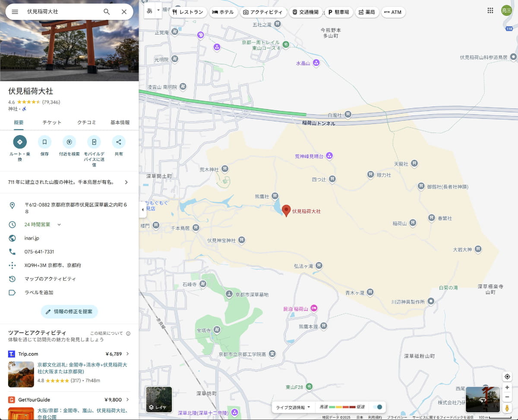Click the search magnifier icon
Viewport: 518px width, 420px height.
coord(107,12)
